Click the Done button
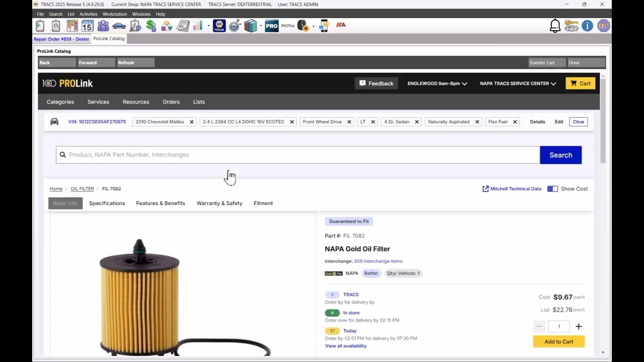This screenshot has height=362, width=644. 586,62
